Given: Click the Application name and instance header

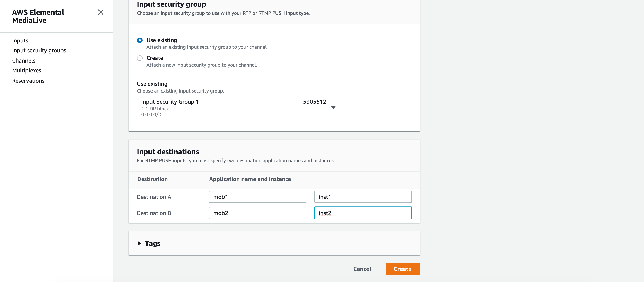Looking at the screenshot, I should tap(250, 179).
